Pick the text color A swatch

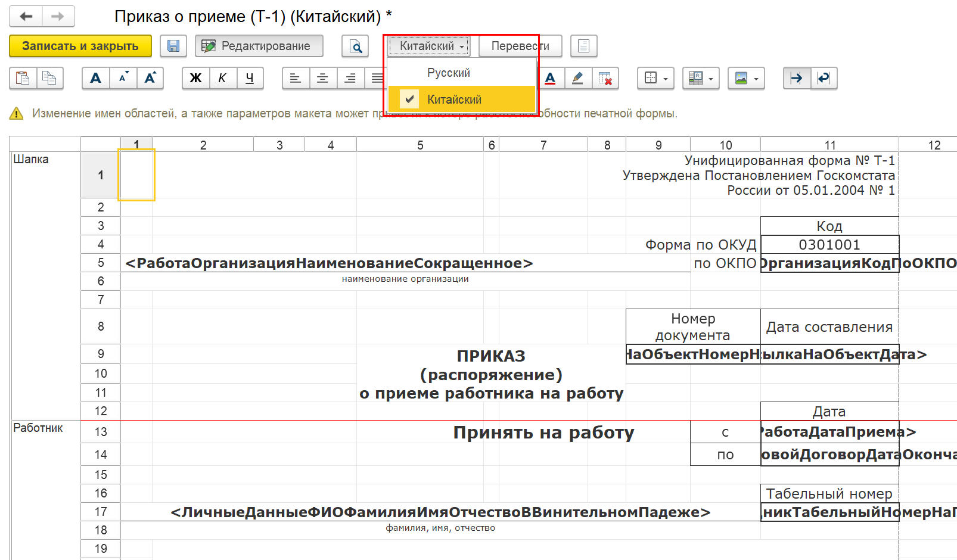[550, 78]
